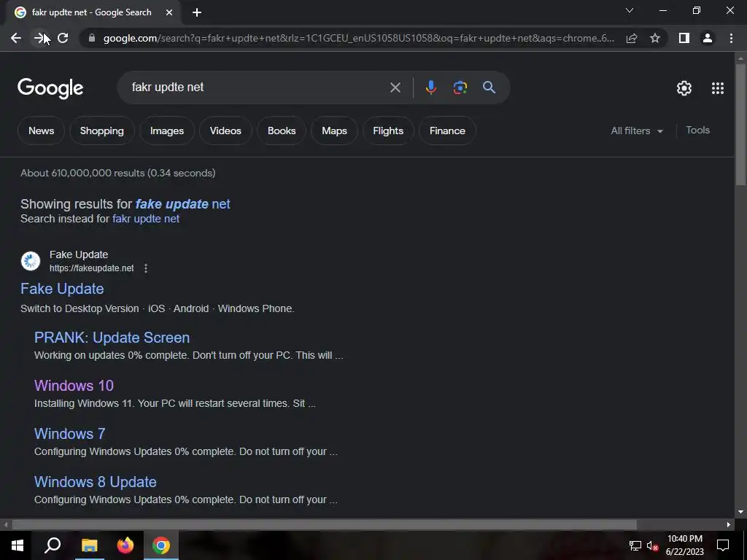Click the browser forward arrow
The image size is (747, 560).
39,38
